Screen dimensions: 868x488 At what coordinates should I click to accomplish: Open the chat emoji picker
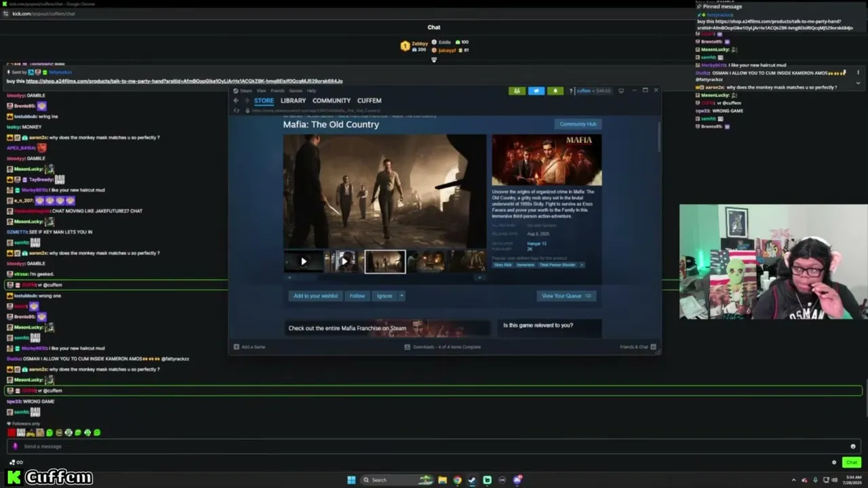[x=853, y=447]
